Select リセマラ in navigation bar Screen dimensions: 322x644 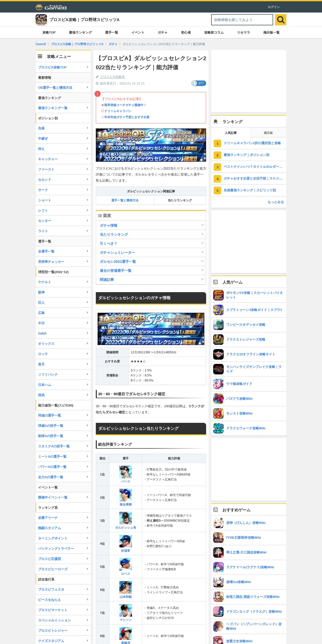tap(244, 33)
